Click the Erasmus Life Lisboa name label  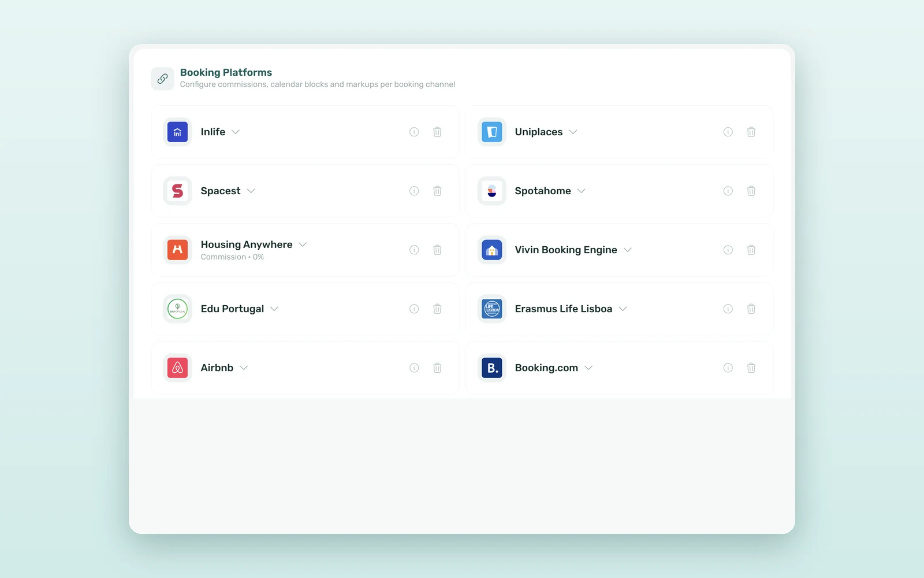point(563,309)
